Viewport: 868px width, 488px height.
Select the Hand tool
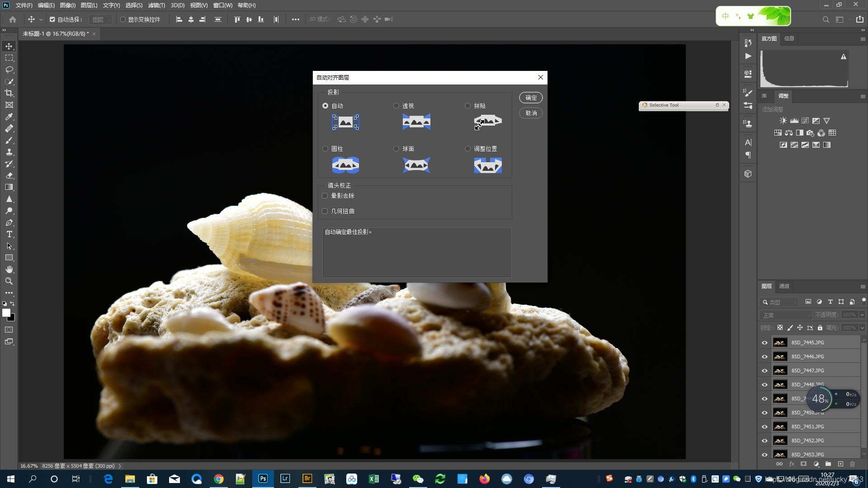coord(9,269)
